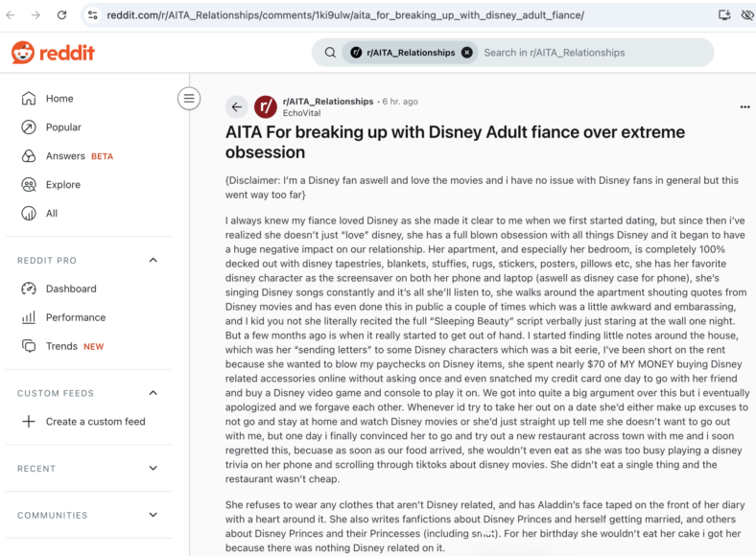
Task: Open site settings icon in address bar
Action: tap(92, 15)
